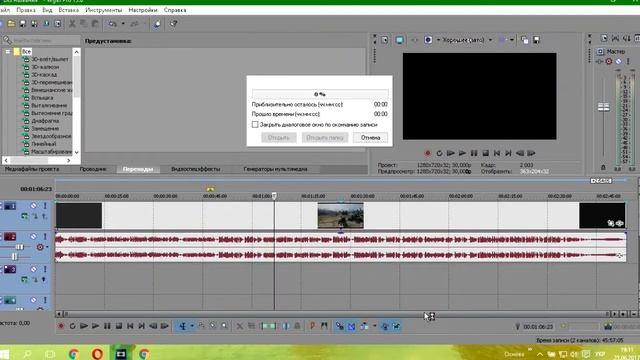640x360 pixels.
Task: Select the Normal edit tool icon
Action: click(x=183, y=326)
